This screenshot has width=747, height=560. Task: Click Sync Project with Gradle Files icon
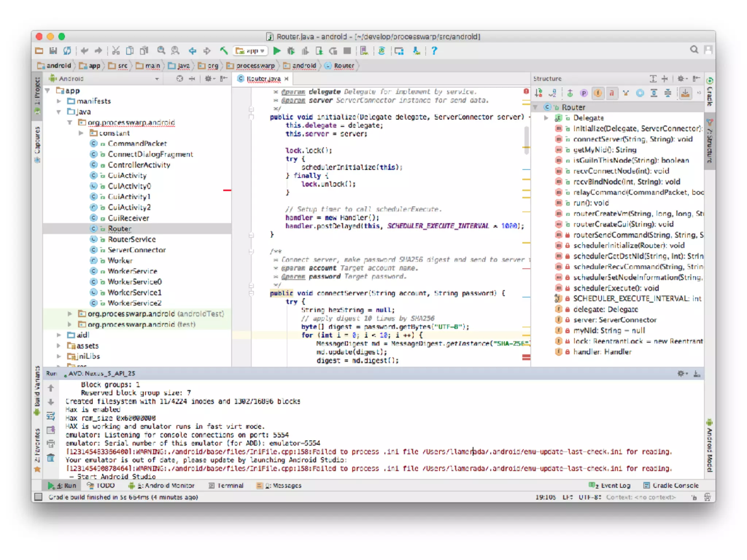pyautogui.click(x=382, y=51)
